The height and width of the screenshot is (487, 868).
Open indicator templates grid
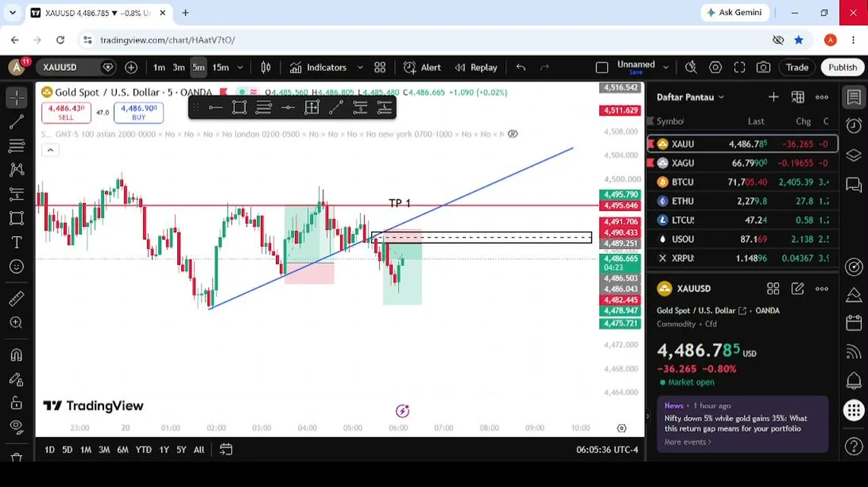pyautogui.click(x=380, y=67)
